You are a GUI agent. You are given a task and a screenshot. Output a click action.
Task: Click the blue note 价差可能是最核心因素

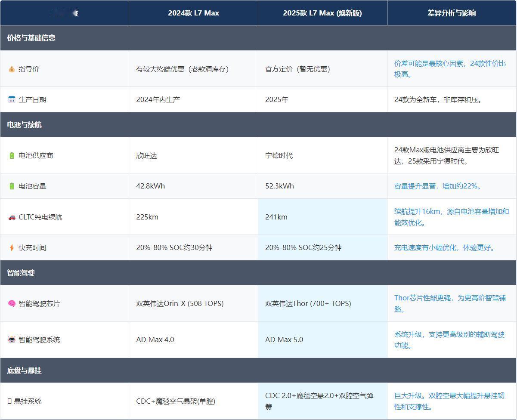pos(450,69)
